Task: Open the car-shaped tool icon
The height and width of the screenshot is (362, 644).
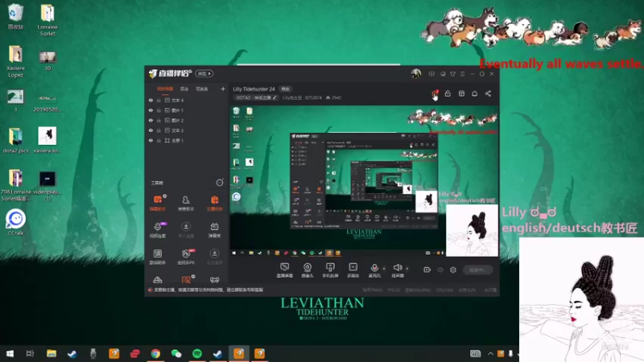Action: click(158, 280)
